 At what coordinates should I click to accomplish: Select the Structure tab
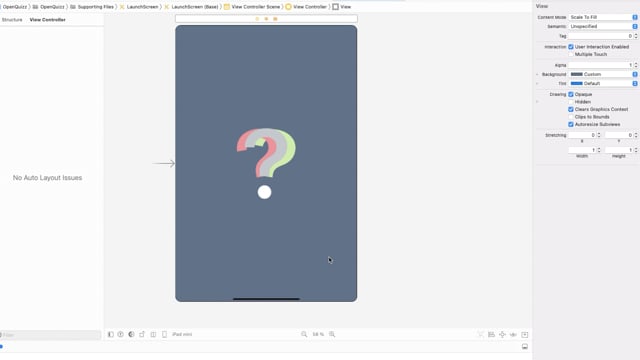pyautogui.click(x=12, y=20)
